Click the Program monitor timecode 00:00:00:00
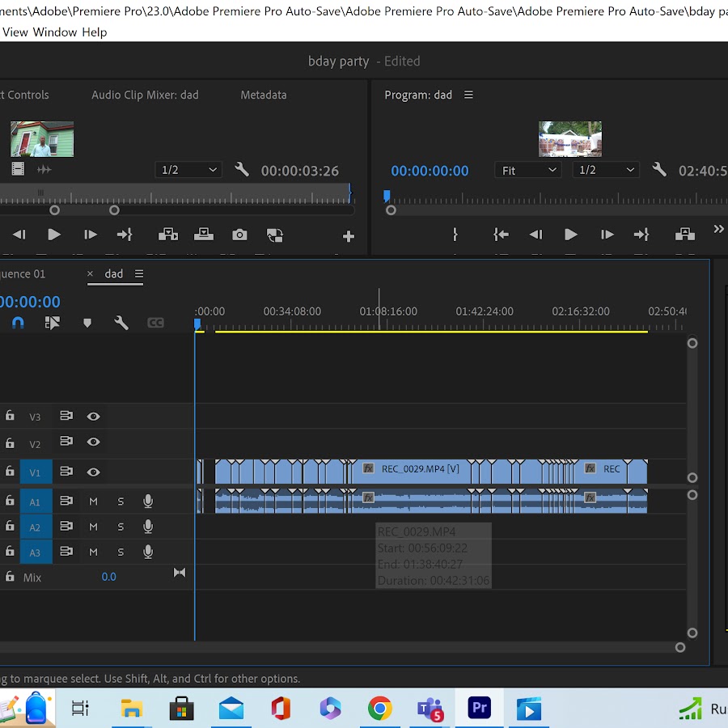 point(430,171)
